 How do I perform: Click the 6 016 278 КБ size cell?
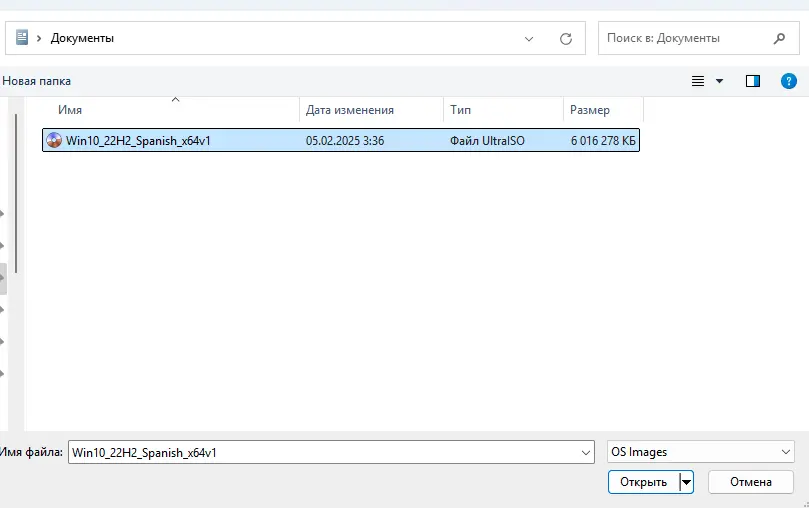point(603,141)
